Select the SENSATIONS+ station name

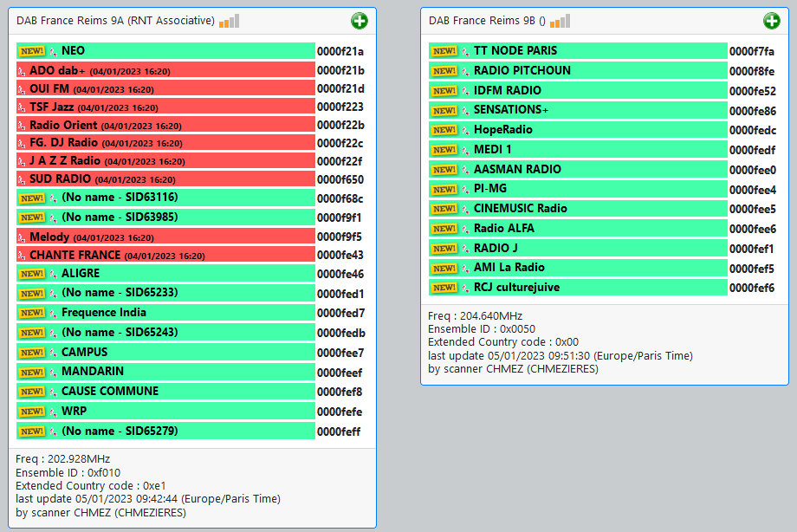pyautogui.click(x=511, y=110)
